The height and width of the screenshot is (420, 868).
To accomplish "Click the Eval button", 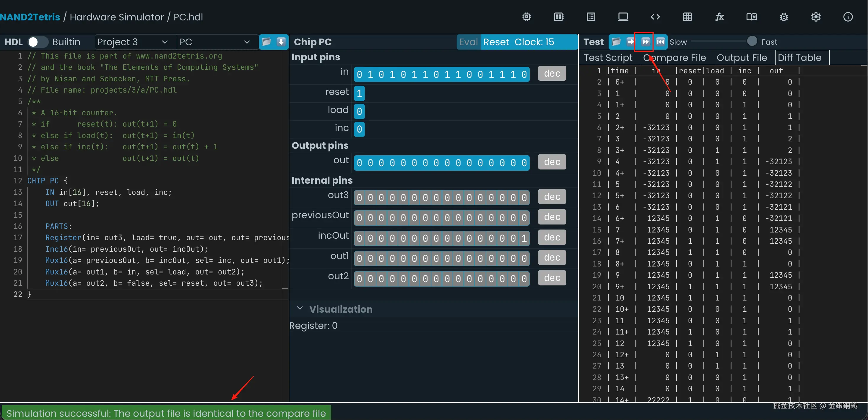I will (468, 42).
